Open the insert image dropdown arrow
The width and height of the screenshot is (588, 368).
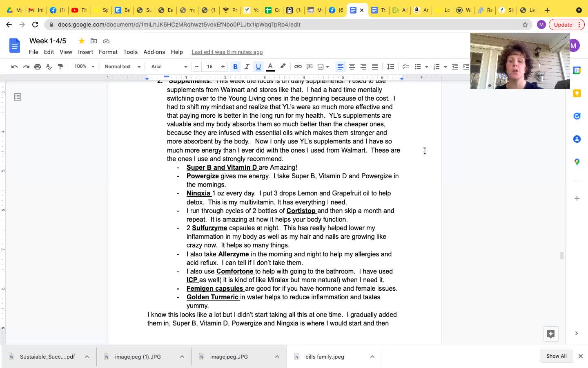coord(327,67)
